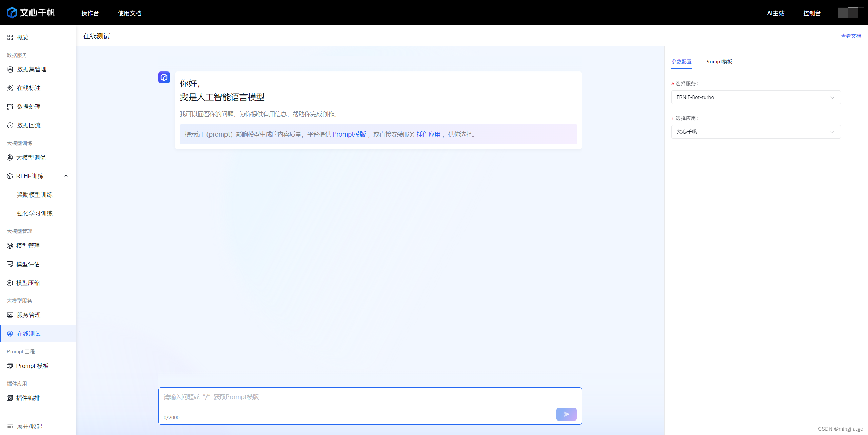Open 使用文档 in the top menu
Image resolution: width=868 pixels, height=435 pixels.
pos(130,13)
